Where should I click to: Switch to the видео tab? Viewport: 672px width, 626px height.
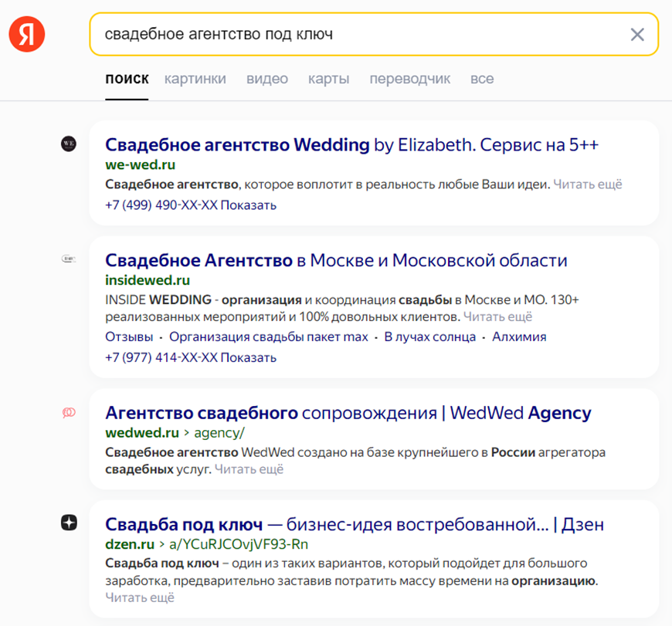click(267, 79)
